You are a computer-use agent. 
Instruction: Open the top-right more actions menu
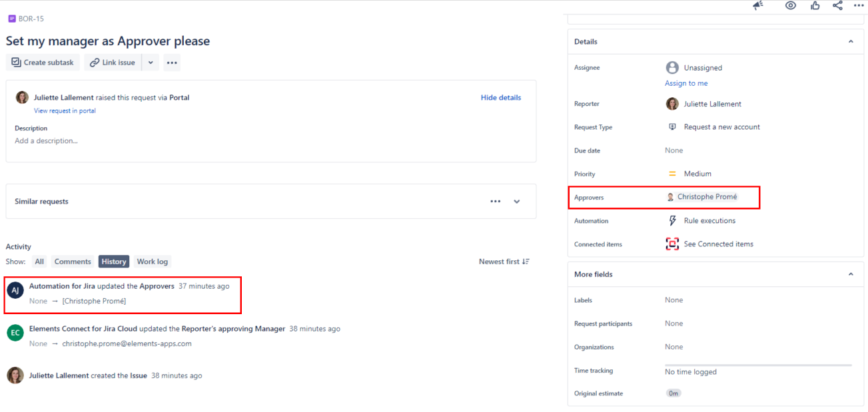click(859, 5)
